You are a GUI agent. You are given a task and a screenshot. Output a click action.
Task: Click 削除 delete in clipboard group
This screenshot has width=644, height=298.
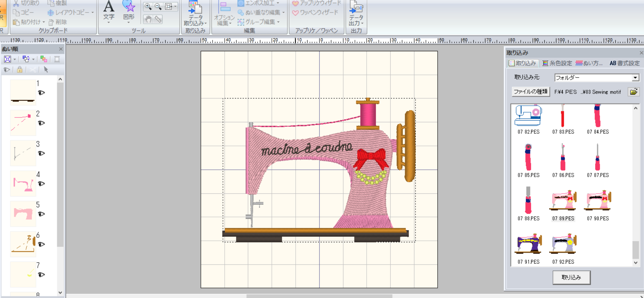pos(57,22)
